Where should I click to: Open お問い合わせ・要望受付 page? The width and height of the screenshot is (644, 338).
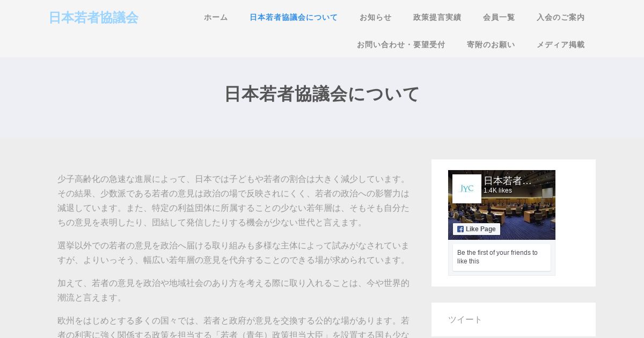click(x=401, y=45)
